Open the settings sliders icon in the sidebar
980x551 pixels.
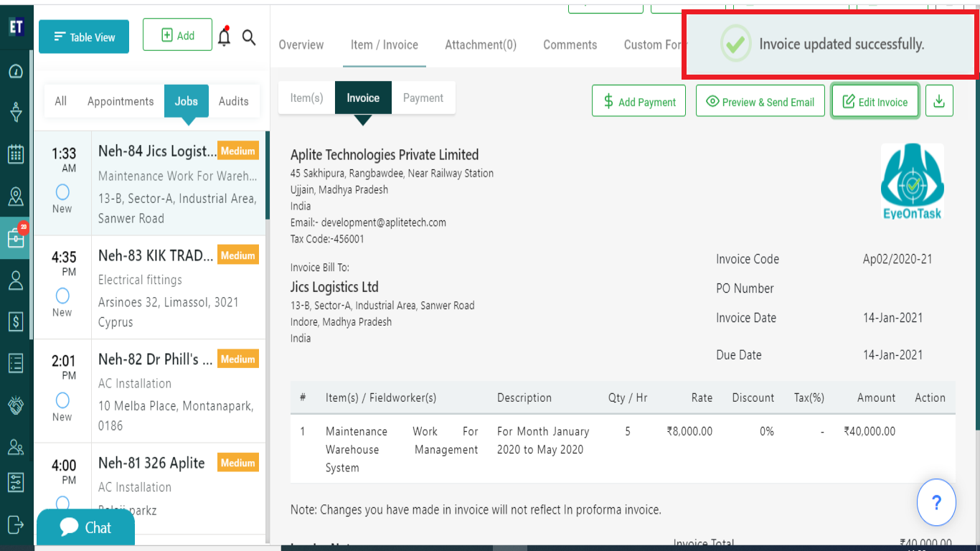point(16,481)
